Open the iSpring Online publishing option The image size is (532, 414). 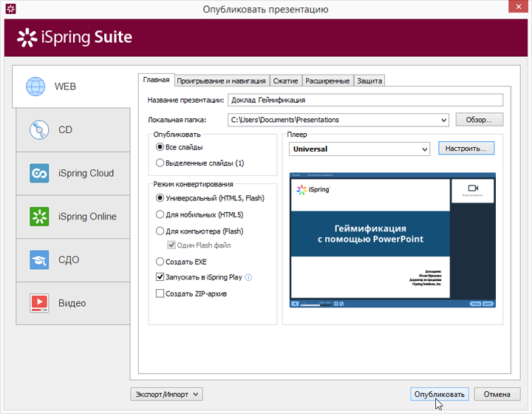pyautogui.click(x=73, y=217)
